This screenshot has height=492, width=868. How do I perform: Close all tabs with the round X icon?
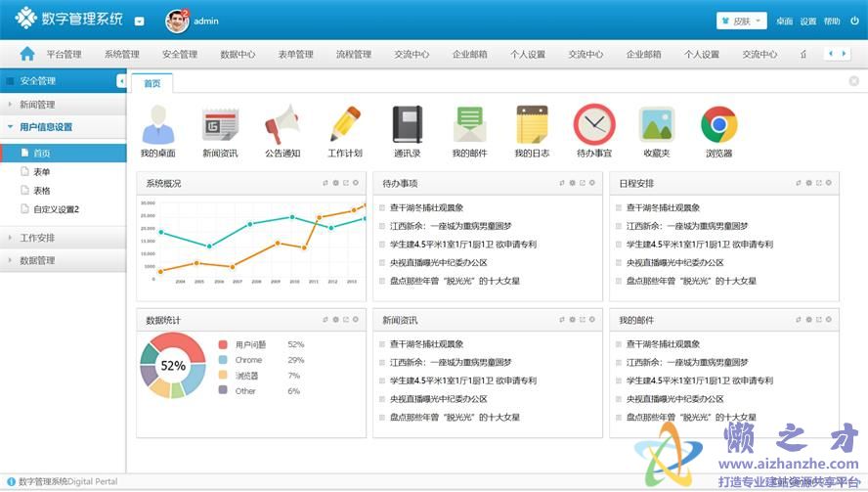coord(854,81)
